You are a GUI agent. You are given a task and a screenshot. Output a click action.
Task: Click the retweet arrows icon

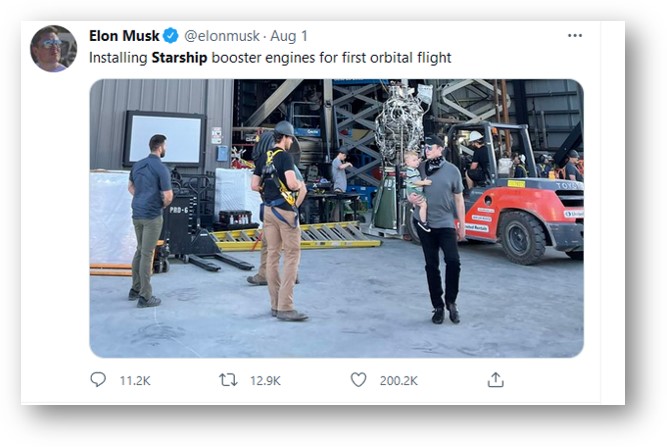point(228,380)
